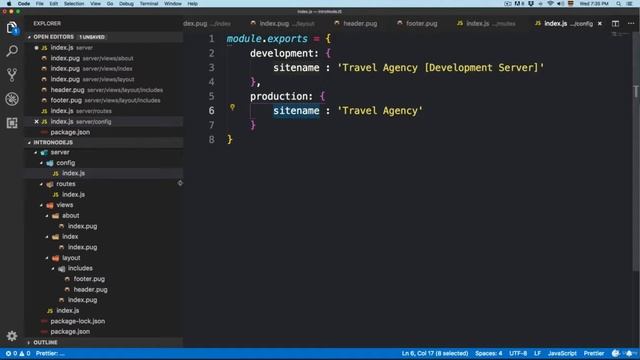Click the line number 5 in gutter
The width and height of the screenshot is (640, 360).
click(211, 96)
